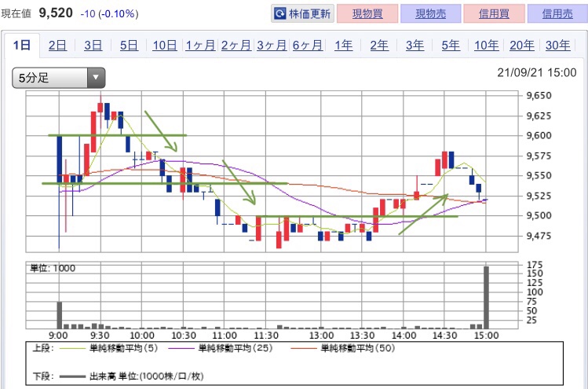The height and width of the screenshot is (389, 588).
Task: Click the 175 volume axis label
Action: tap(535, 265)
